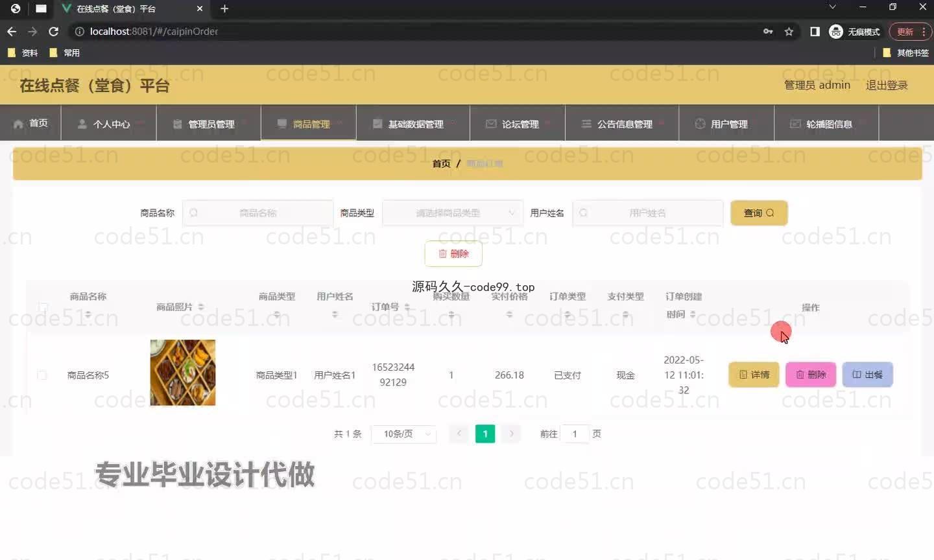The image size is (934, 560).
Task: Focus the 前往 page number input
Action: [575, 434]
